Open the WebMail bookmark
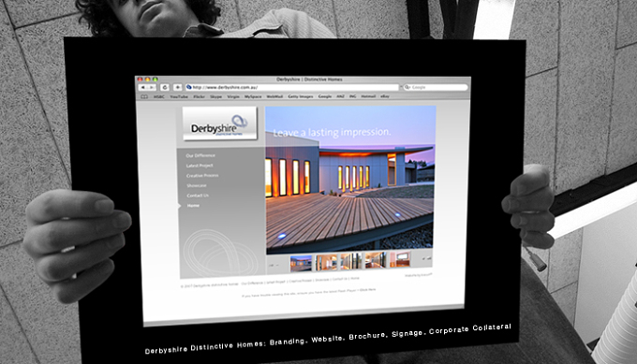Image resolution: width=637 pixels, height=364 pixels. point(274,96)
